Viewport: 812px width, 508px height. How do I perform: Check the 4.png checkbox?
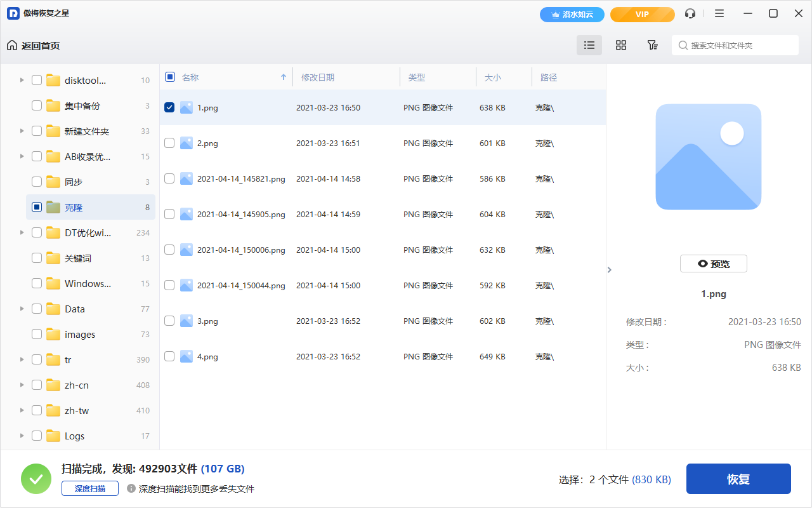(169, 356)
